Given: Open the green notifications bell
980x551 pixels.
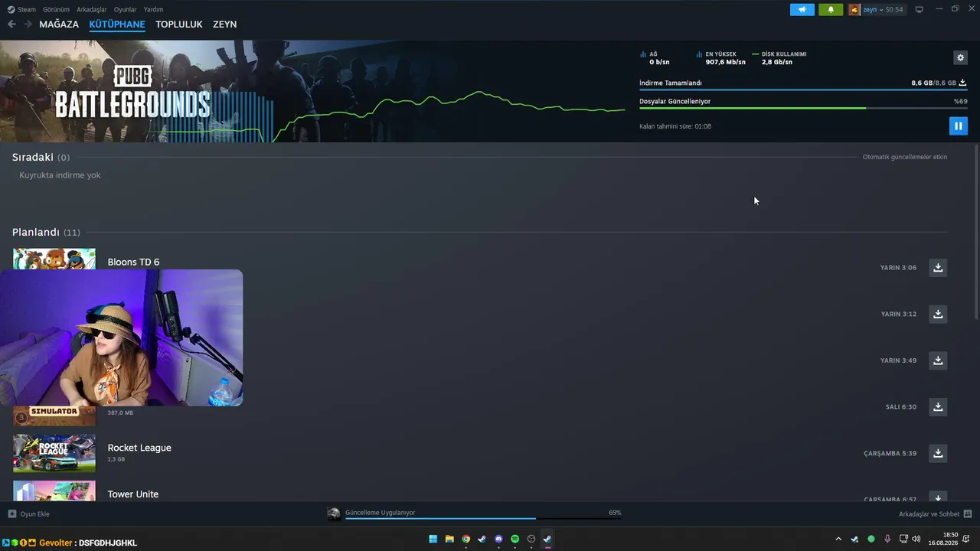Looking at the screenshot, I should [x=831, y=10].
